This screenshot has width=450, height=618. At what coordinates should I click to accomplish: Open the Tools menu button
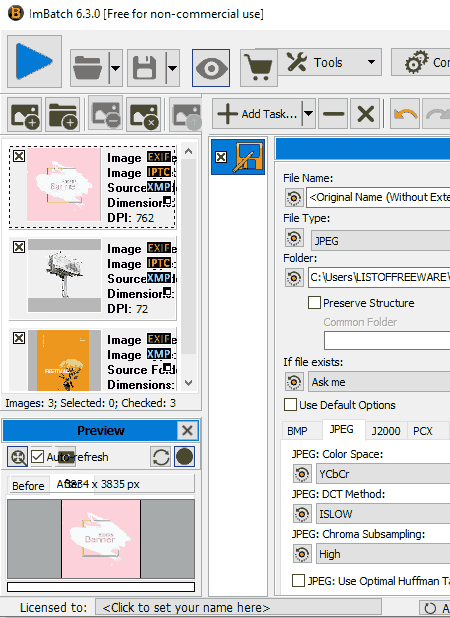[329, 62]
